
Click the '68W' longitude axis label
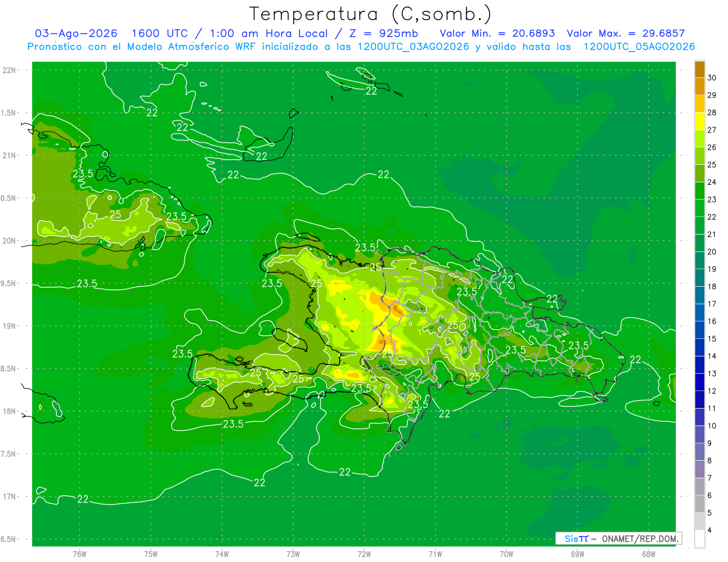649,554
